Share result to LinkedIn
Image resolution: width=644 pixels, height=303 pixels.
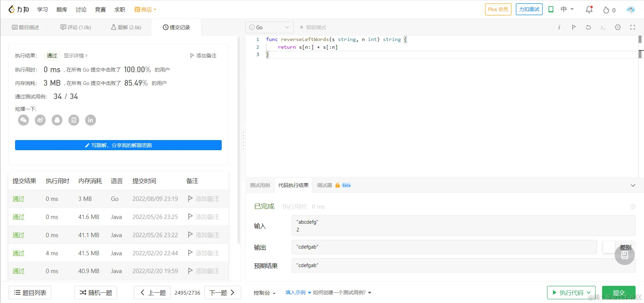point(91,120)
